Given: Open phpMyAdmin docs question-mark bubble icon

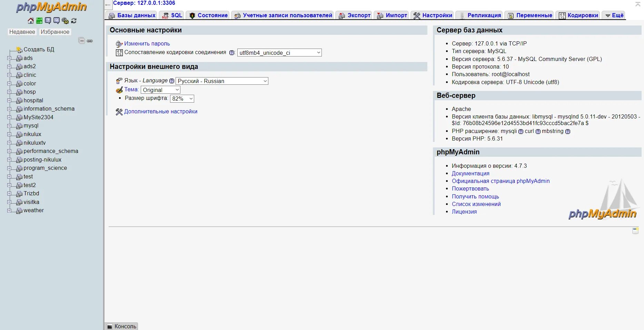Looking at the screenshot, I should (48, 21).
